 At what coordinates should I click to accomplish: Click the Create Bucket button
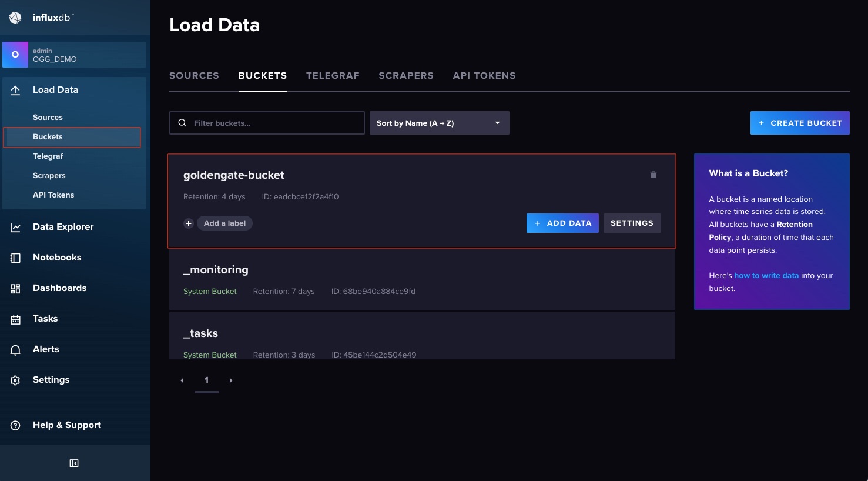tap(799, 123)
